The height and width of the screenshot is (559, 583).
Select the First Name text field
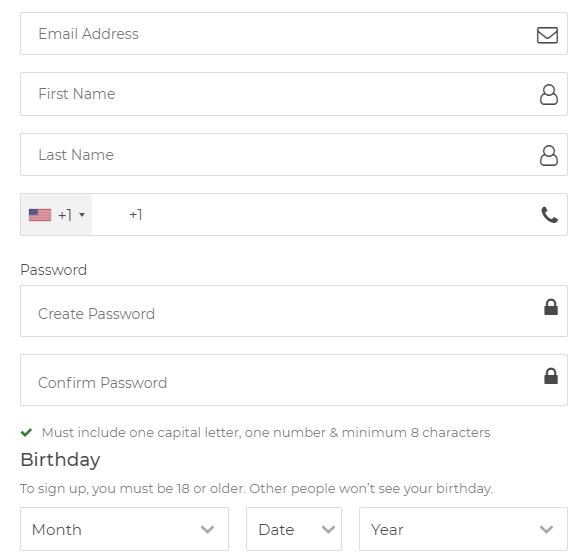(x=294, y=94)
